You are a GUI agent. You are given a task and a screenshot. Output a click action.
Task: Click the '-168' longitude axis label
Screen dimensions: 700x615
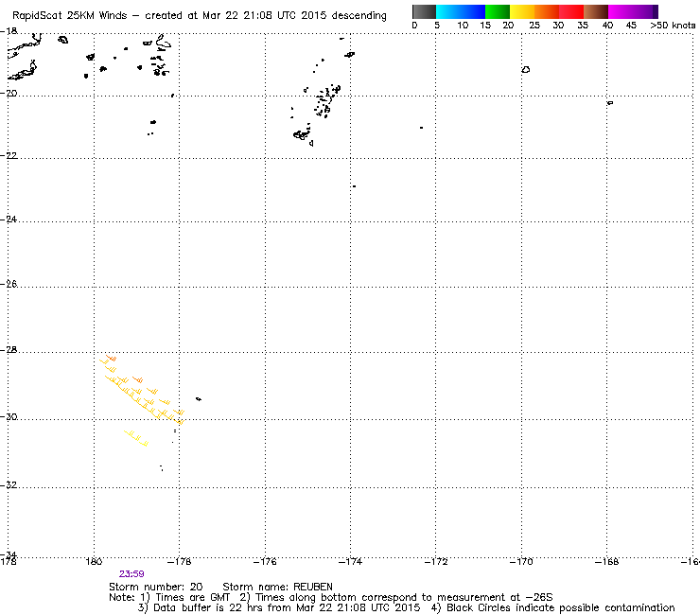606,561
